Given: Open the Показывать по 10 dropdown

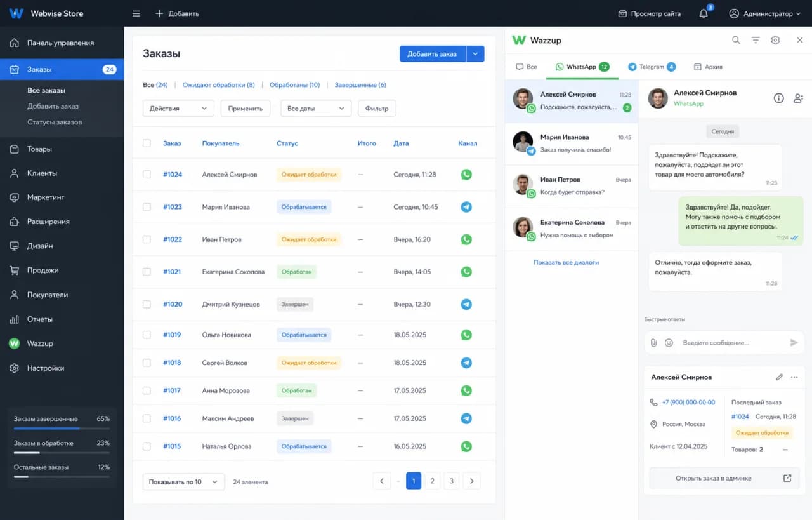Looking at the screenshot, I should pos(183,482).
